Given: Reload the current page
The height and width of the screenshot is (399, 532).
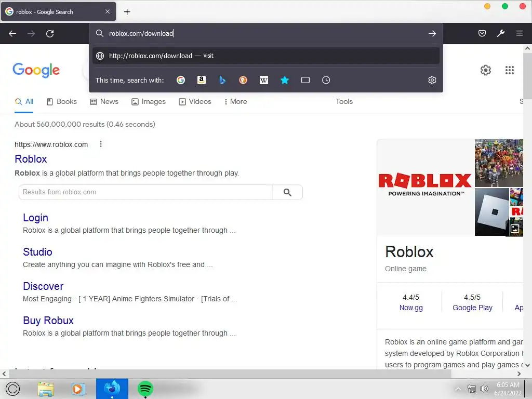Looking at the screenshot, I should click(x=50, y=34).
